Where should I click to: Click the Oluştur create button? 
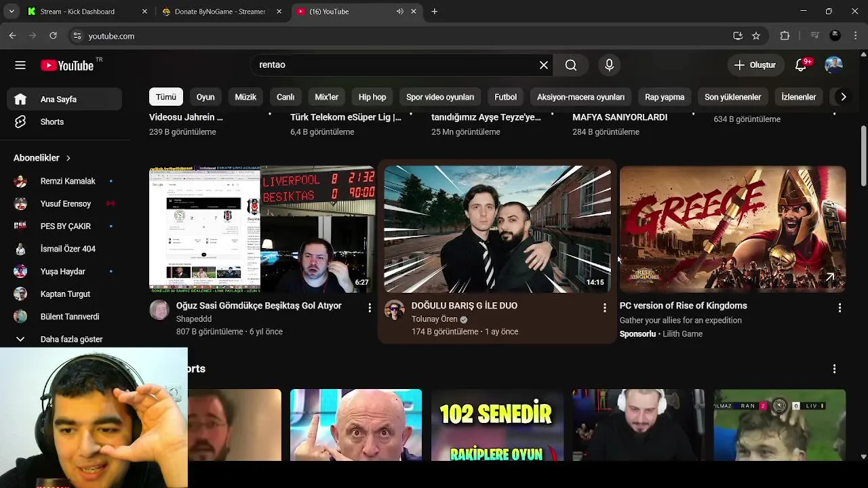point(755,65)
